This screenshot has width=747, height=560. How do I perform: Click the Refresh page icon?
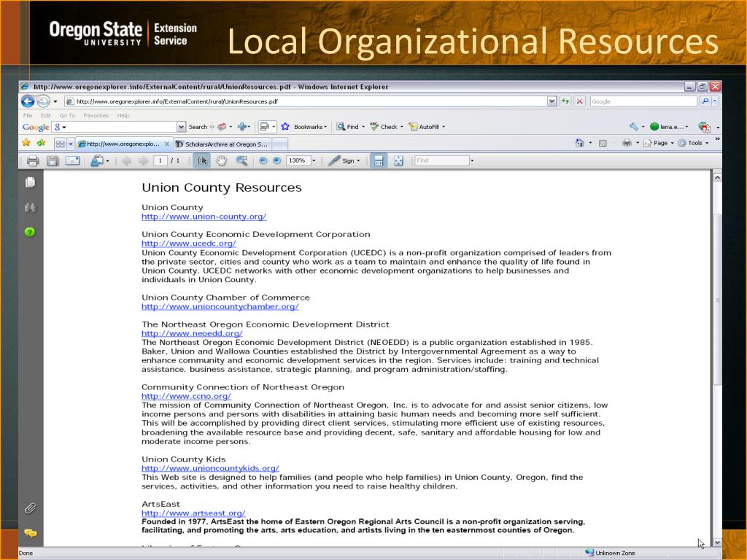[565, 101]
